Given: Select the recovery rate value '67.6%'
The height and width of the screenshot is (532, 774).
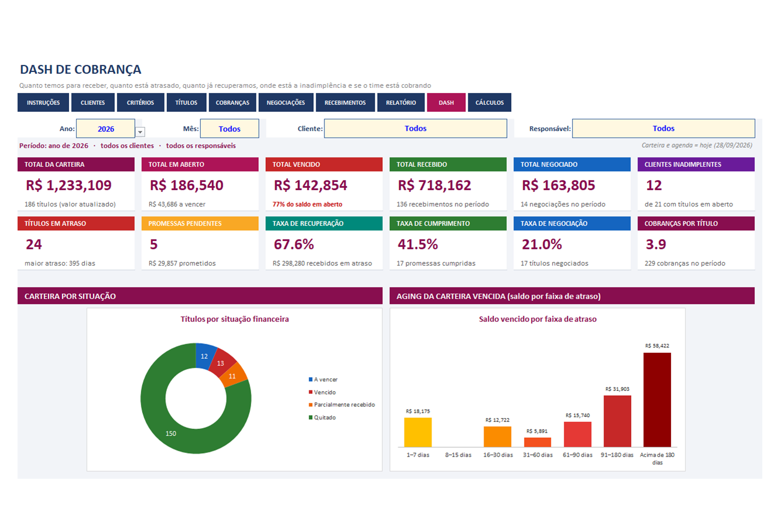Looking at the screenshot, I should point(294,245).
